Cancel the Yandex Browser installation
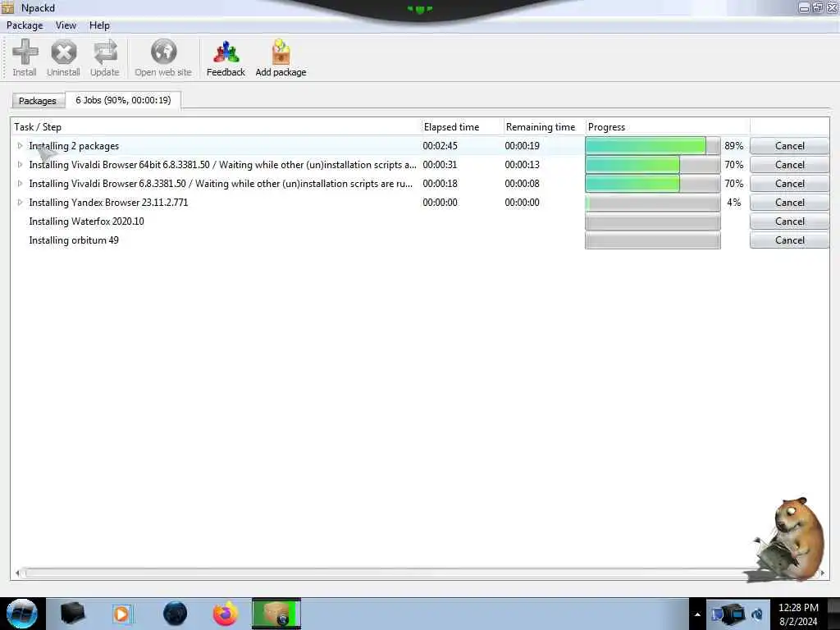The height and width of the screenshot is (630, 840). click(x=789, y=203)
